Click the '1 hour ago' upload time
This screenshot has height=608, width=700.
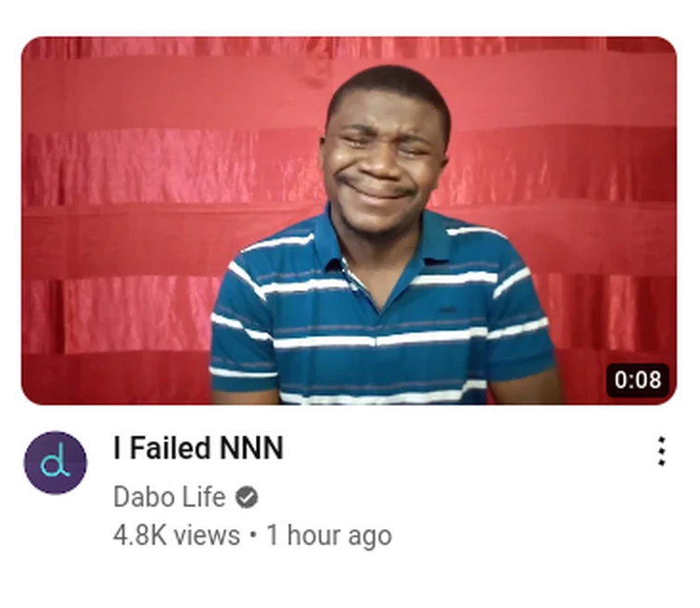[x=329, y=535]
